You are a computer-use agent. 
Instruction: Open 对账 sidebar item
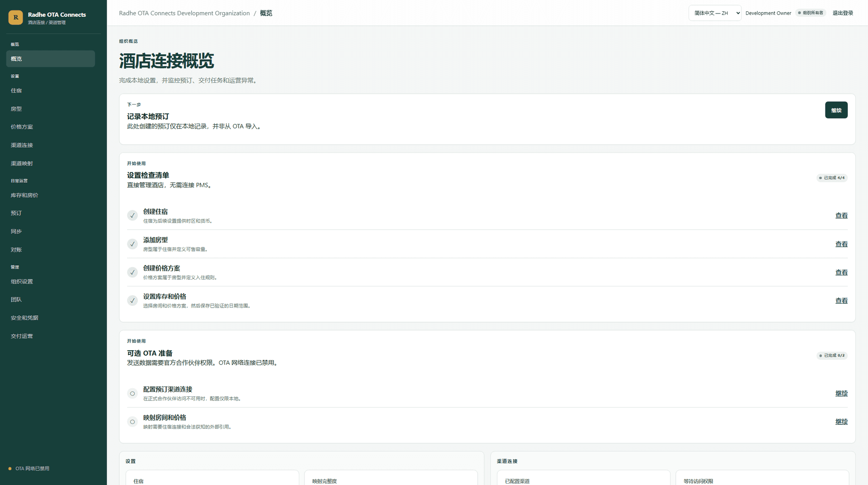[51, 250]
